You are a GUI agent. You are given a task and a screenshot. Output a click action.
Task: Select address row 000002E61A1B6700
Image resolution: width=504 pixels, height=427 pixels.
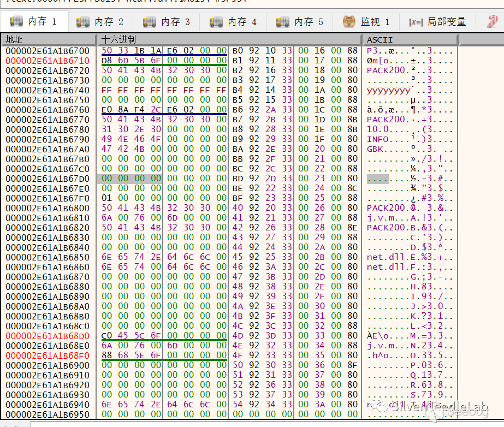tap(47, 51)
